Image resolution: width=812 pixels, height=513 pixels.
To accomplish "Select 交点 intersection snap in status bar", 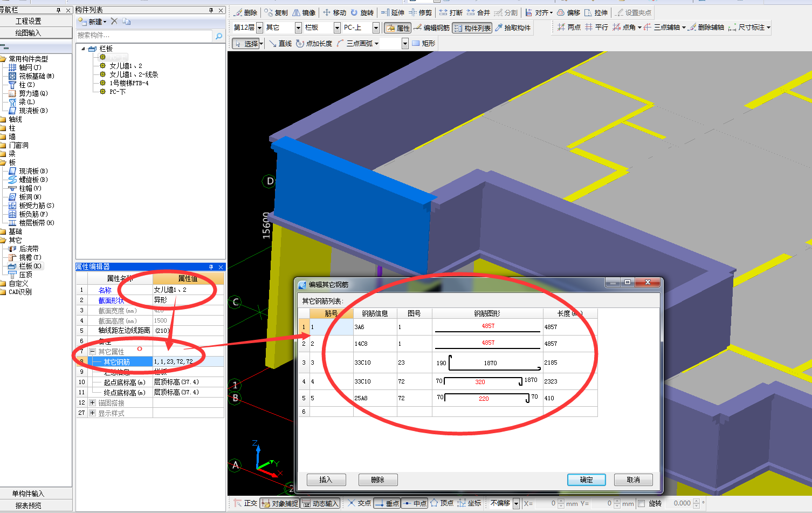I will (359, 503).
